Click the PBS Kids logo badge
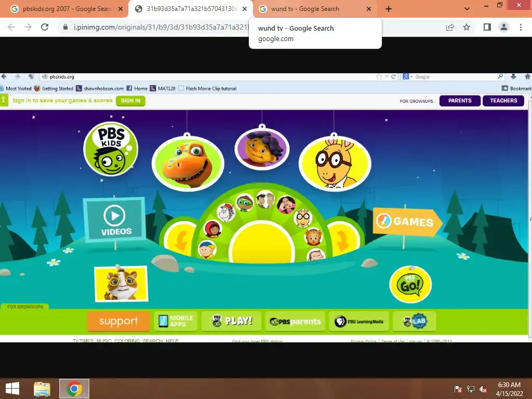Viewport: 532px width, 399px height. [111, 149]
